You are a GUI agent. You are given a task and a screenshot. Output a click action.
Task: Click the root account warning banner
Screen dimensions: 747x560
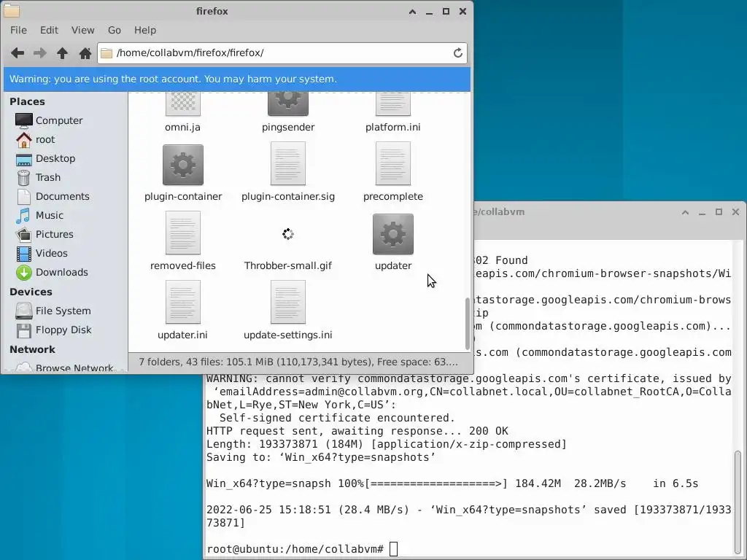point(237,79)
